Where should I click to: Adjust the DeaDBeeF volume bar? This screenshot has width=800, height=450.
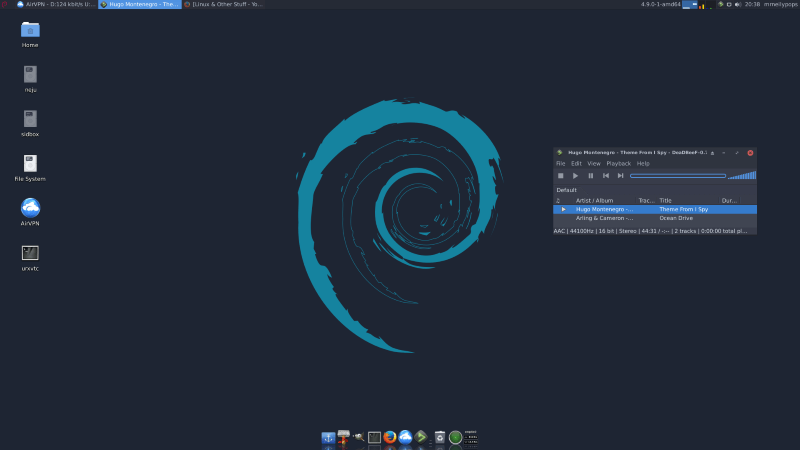pos(741,175)
